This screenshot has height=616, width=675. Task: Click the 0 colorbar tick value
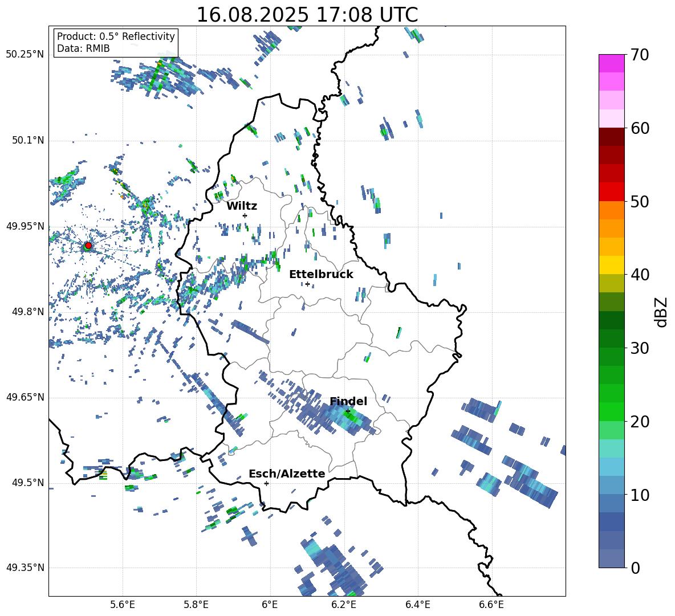(x=635, y=568)
